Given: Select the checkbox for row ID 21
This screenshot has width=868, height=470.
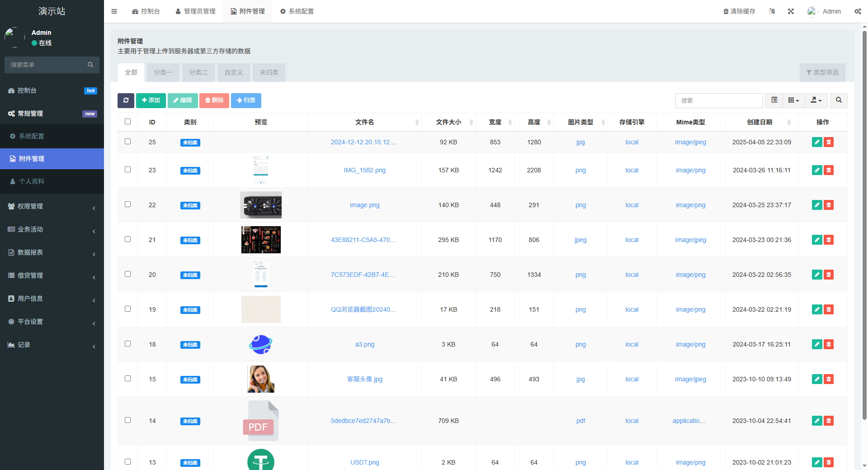Looking at the screenshot, I should (128, 239).
